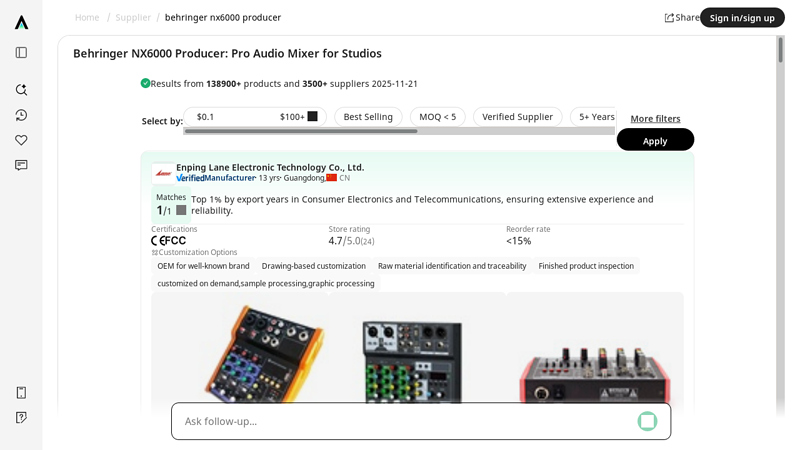
Task: Open More filters link
Action: tap(655, 118)
